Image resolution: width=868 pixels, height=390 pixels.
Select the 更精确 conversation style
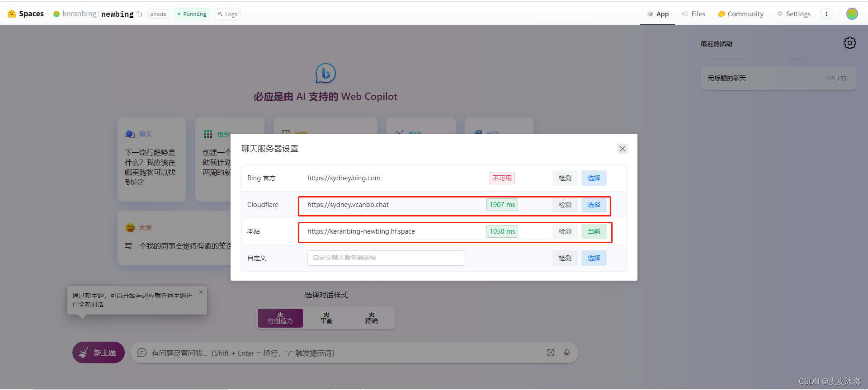point(372,318)
